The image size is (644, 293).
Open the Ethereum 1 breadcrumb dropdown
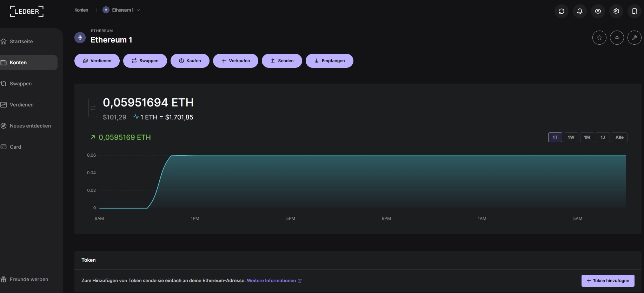pos(121,10)
